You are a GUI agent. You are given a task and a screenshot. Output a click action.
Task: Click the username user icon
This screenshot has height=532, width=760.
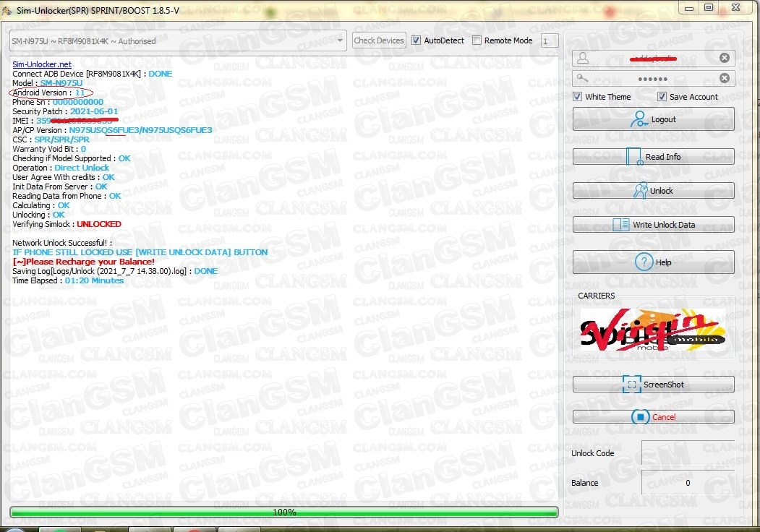[583, 58]
